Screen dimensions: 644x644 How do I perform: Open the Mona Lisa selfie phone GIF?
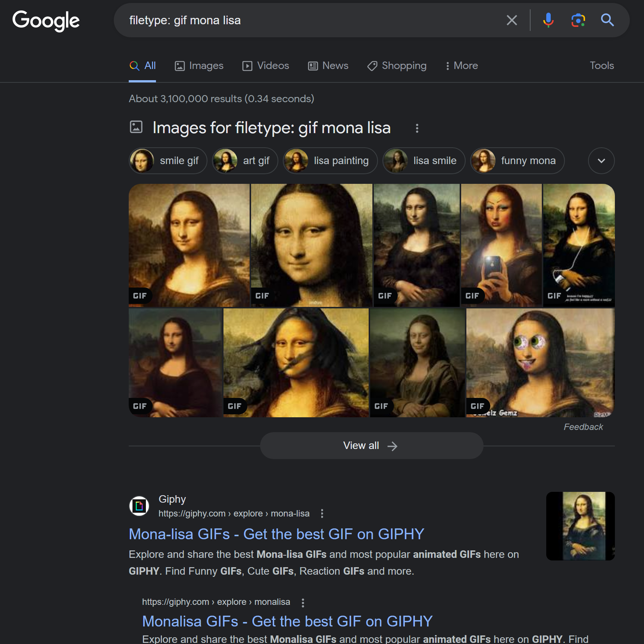(x=501, y=245)
